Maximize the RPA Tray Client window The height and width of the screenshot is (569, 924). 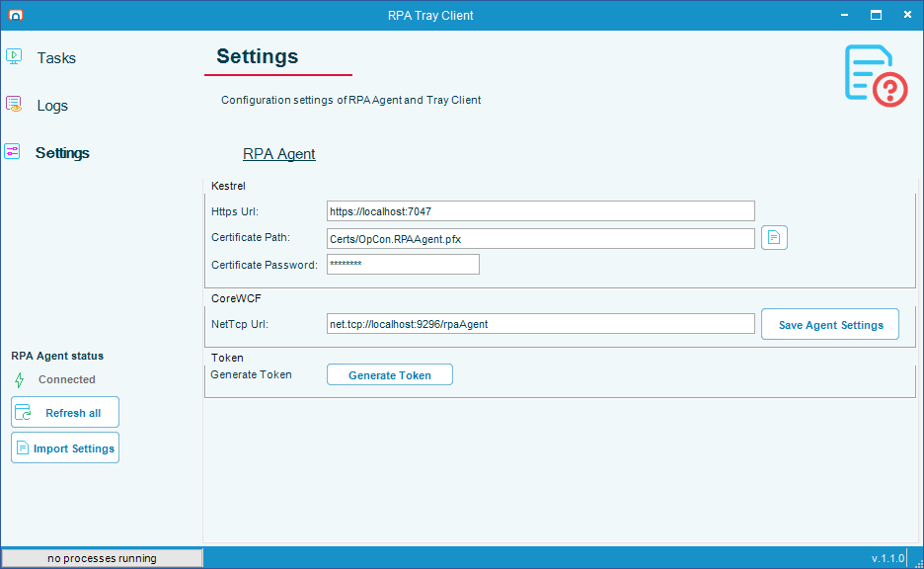click(877, 15)
